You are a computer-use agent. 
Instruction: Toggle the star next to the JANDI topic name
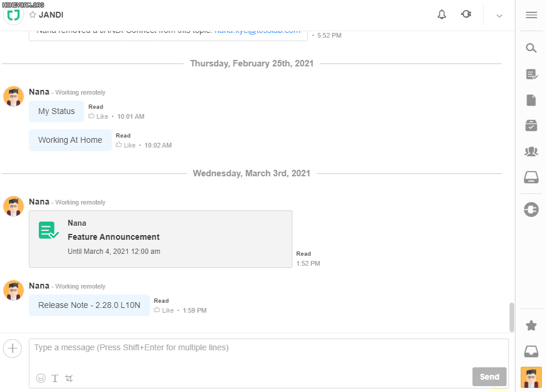[x=33, y=15]
